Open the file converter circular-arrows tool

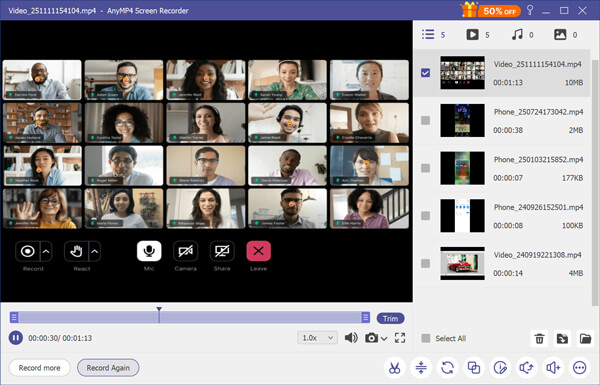pyautogui.click(x=447, y=368)
